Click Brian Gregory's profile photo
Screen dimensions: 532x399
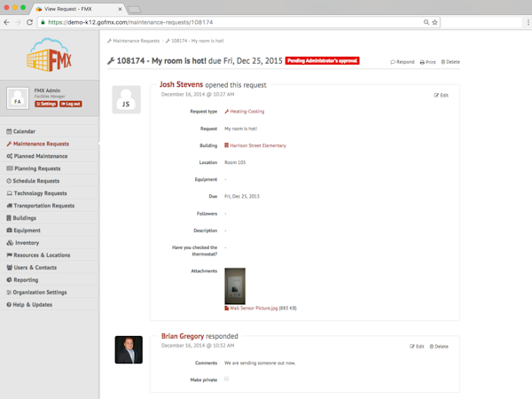click(129, 350)
